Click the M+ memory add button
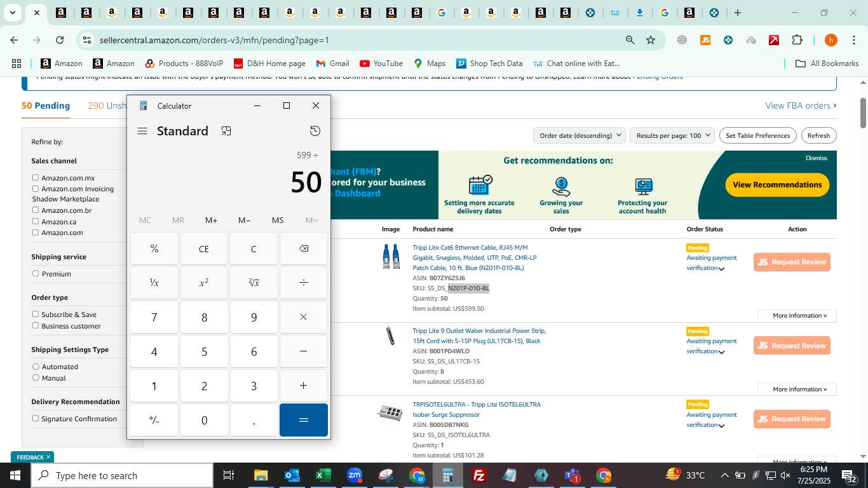Image resolution: width=868 pixels, height=488 pixels. pos(211,220)
